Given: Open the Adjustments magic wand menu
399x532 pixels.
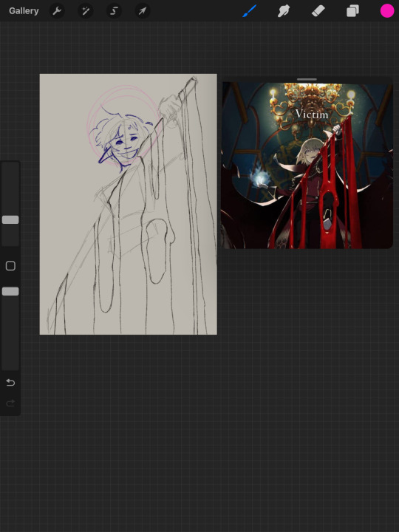Looking at the screenshot, I should point(85,11).
